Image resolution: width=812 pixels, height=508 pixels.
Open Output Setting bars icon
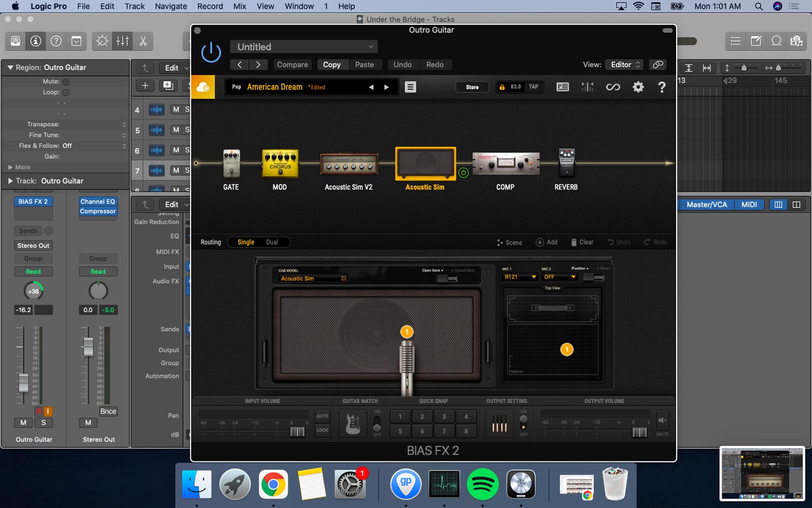coord(499,423)
